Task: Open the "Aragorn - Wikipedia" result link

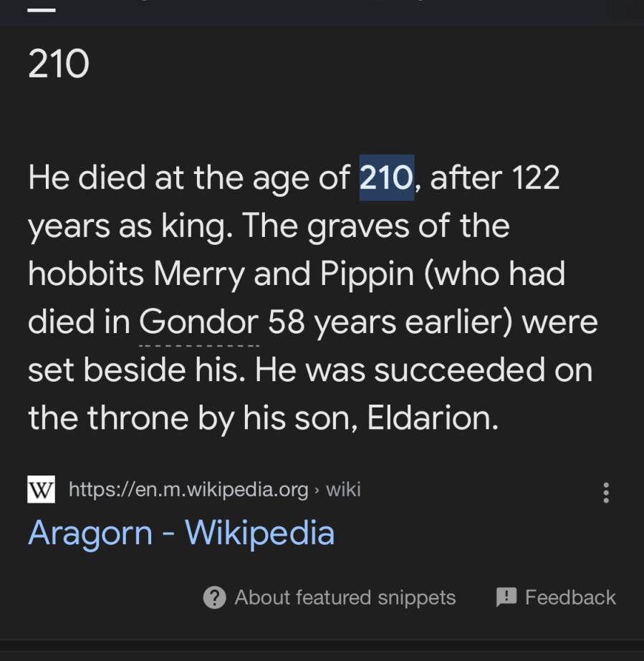Action: point(181,534)
